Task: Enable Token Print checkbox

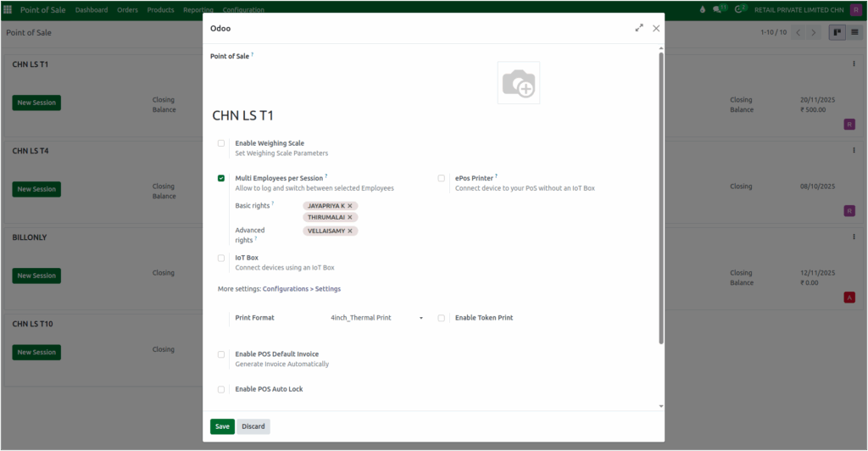Action: click(441, 318)
